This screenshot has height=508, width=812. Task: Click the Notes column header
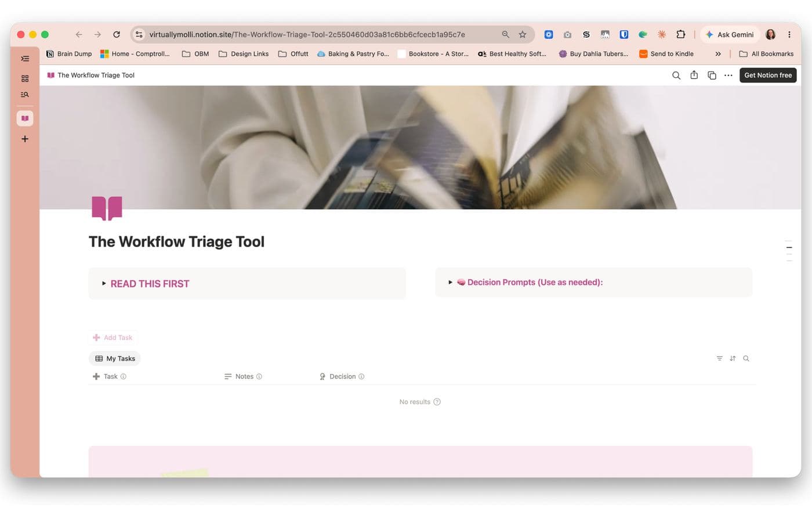click(243, 377)
